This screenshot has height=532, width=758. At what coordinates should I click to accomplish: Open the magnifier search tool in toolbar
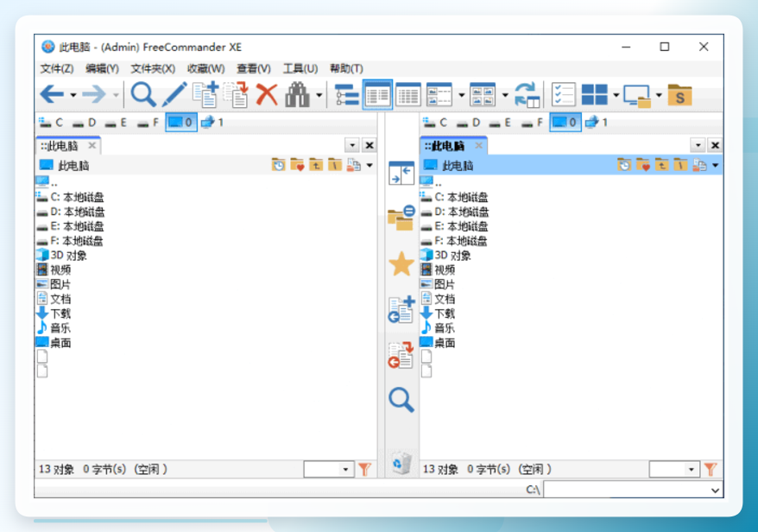coord(143,94)
